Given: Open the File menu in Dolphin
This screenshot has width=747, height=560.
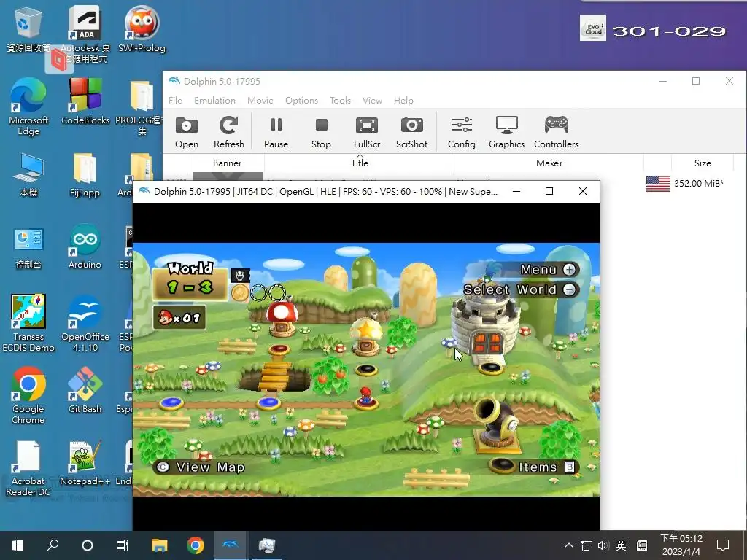Looking at the screenshot, I should point(175,101).
